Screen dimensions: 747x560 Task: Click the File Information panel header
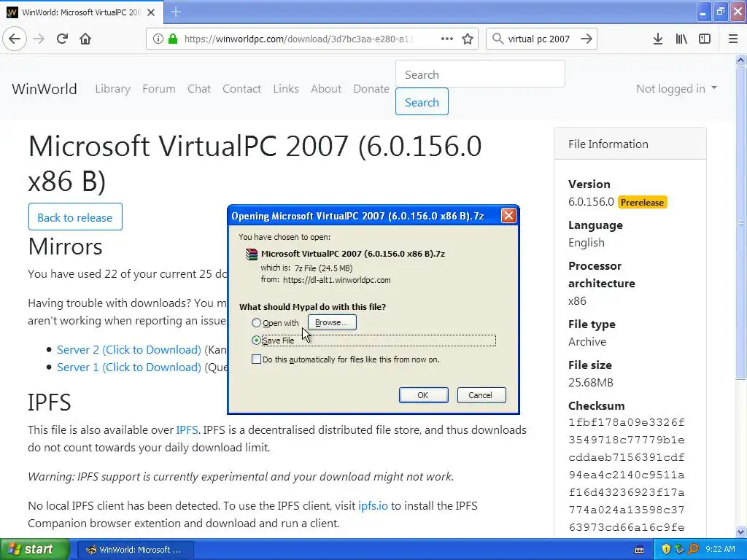tap(630, 144)
